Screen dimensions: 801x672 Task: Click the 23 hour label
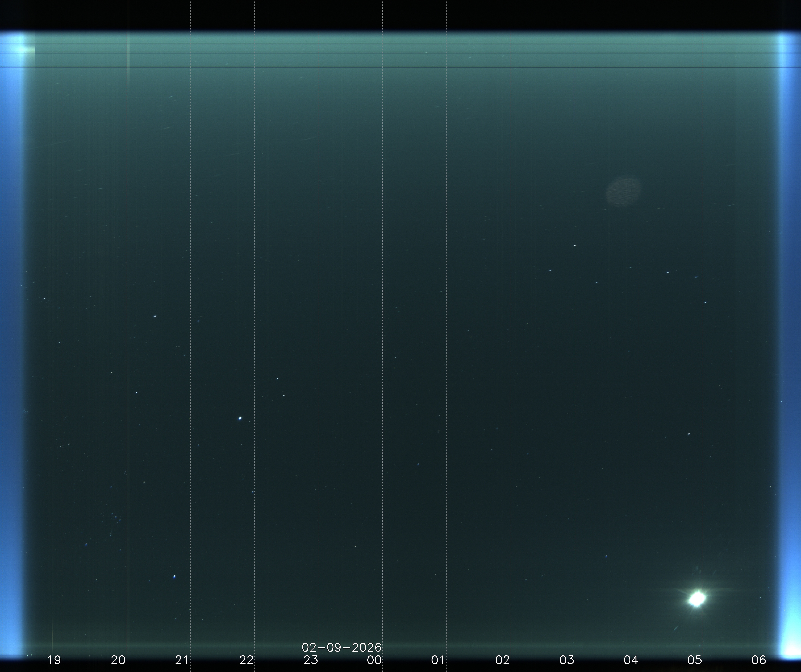pos(311,660)
